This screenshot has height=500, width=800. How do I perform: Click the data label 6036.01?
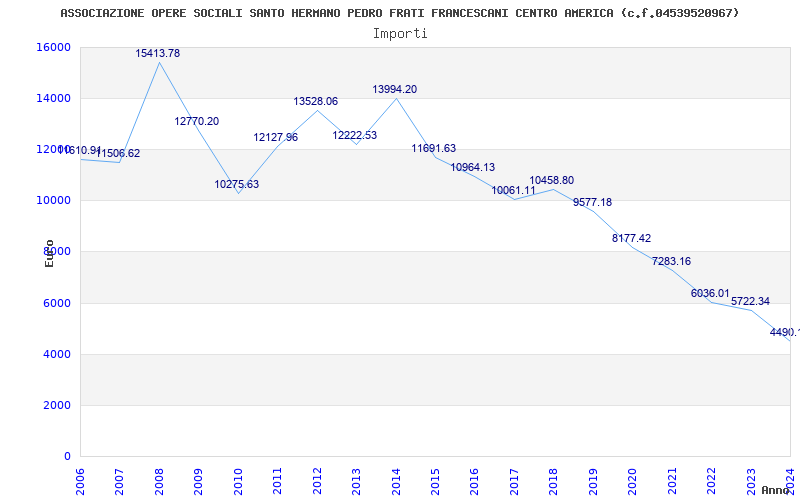tap(710, 293)
